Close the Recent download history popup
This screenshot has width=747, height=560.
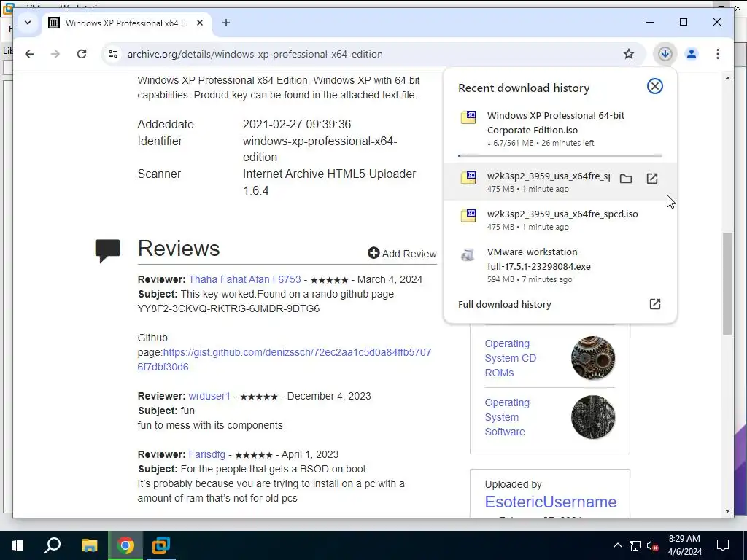click(655, 86)
